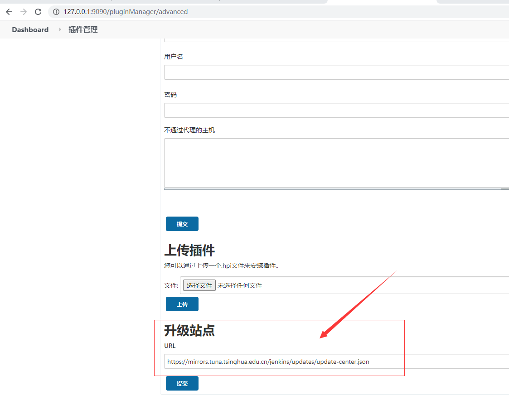This screenshot has height=420, width=509.
Task: Go back using the browser back arrow
Action: tap(9, 12)
